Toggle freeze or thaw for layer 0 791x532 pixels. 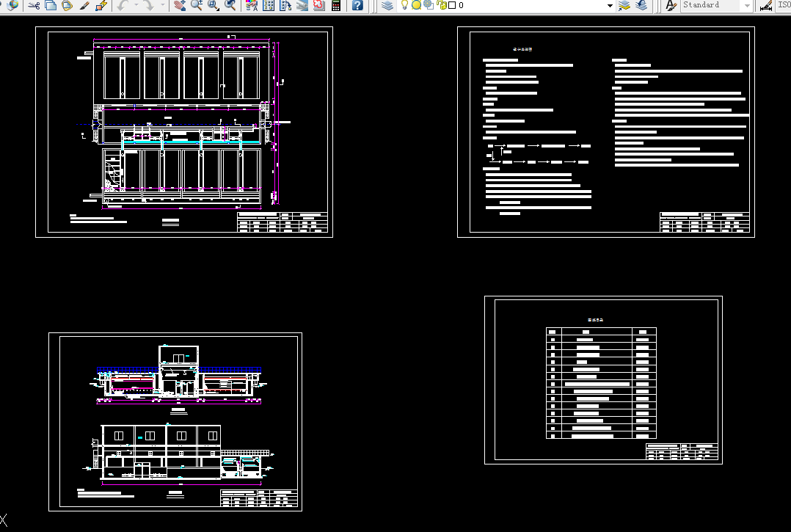click(416, 5)
